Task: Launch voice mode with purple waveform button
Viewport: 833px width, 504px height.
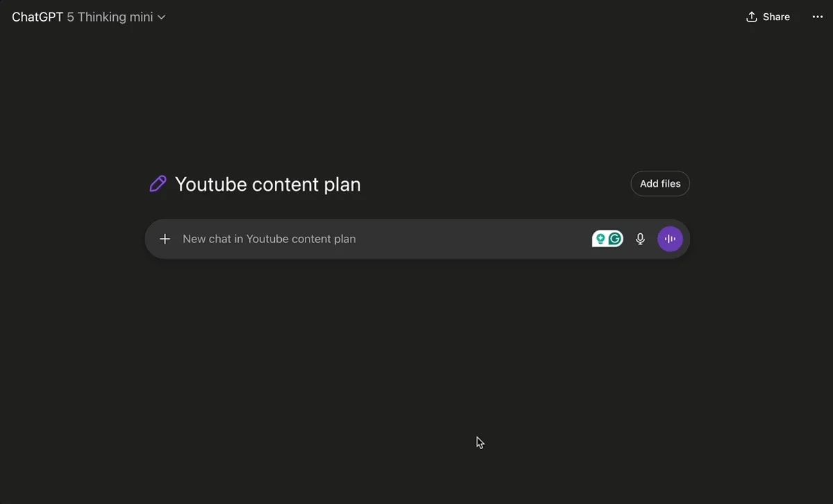Action: pos(670,239)
